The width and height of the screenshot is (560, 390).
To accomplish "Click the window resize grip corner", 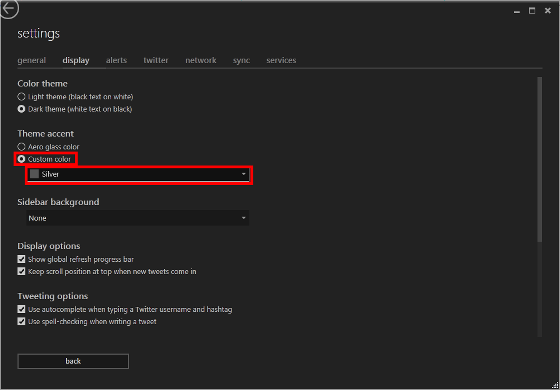I will click(x=555, y=386).
